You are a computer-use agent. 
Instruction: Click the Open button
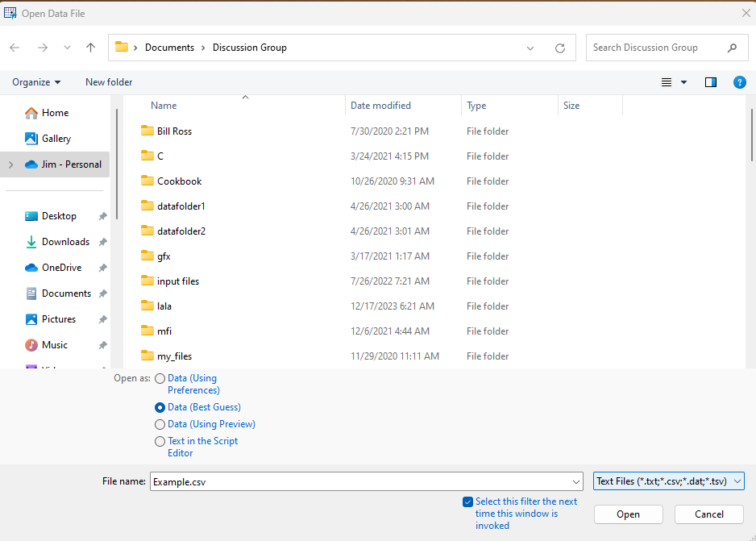click(x=628, y=514)
